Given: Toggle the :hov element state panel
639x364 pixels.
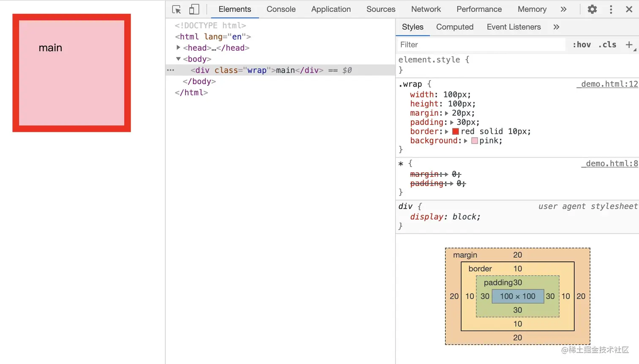Looking at the screenshot, I should click(x=582, y=44).
